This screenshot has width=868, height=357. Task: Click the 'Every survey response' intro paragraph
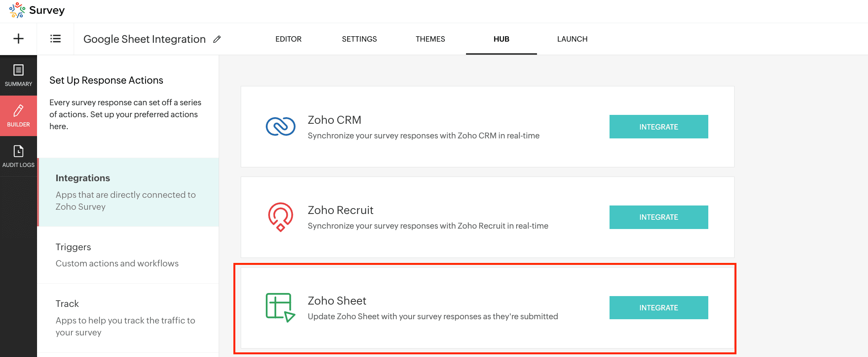click(125, 114)
